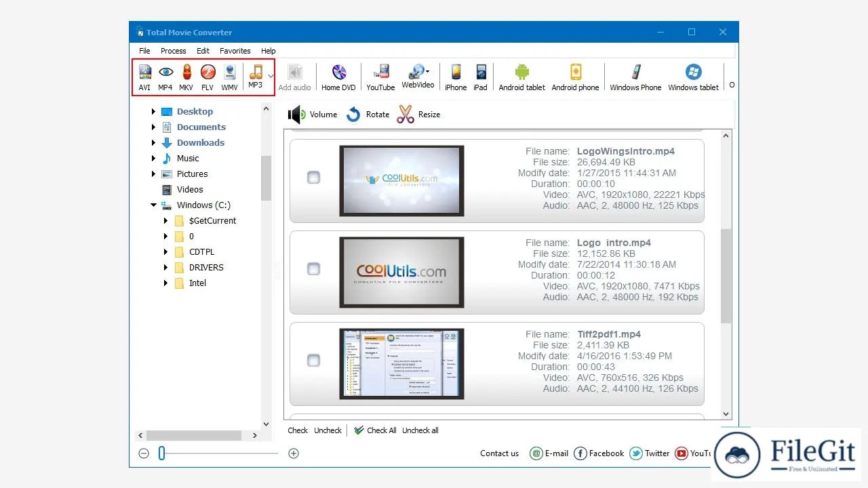Screen dimensions: 868x488
Task: Tick the Tiff2pdf1.mp4 checkbox
Action: click(x=313, y=361)
